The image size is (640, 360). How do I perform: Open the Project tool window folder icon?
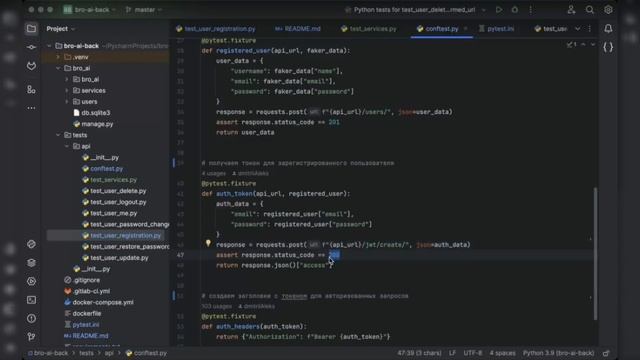click(31, 29)
